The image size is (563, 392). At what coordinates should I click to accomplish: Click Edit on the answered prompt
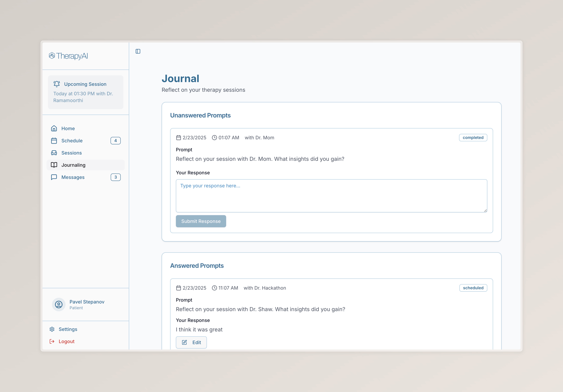click(191, 342)
